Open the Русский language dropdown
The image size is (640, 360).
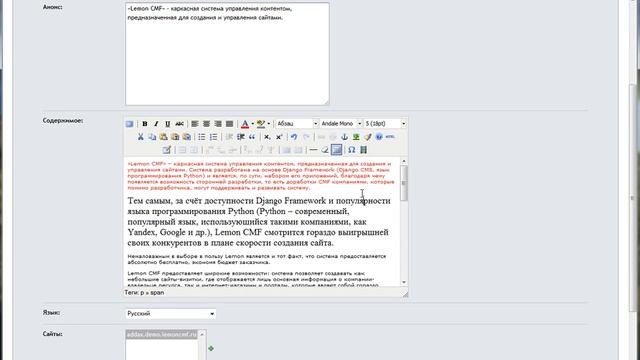tap(171, 313)
